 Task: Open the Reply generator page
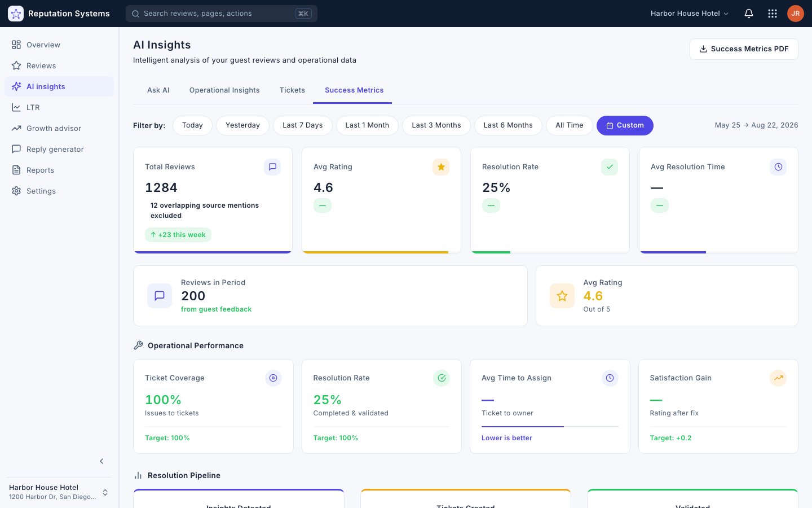59,149
